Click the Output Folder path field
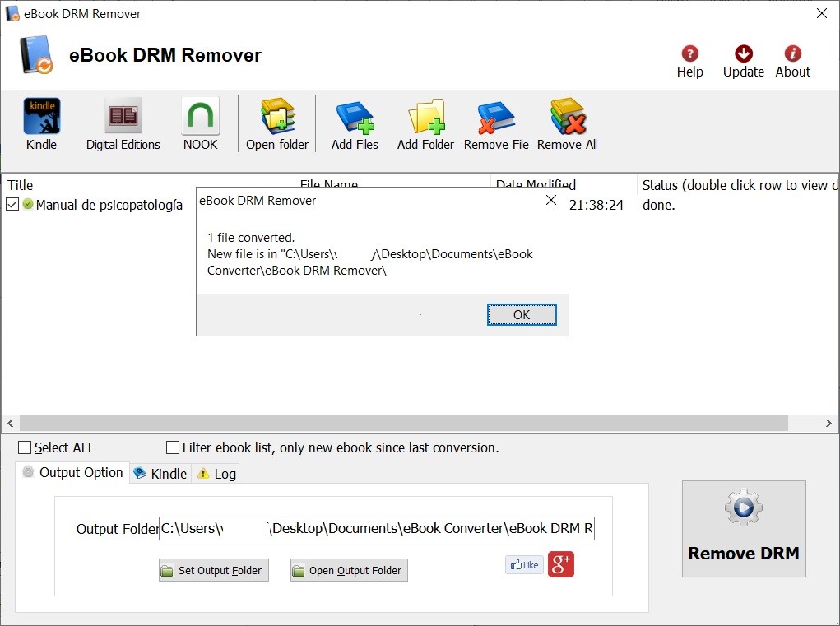This screenshot has width=840, height=626. coord(377,529)
